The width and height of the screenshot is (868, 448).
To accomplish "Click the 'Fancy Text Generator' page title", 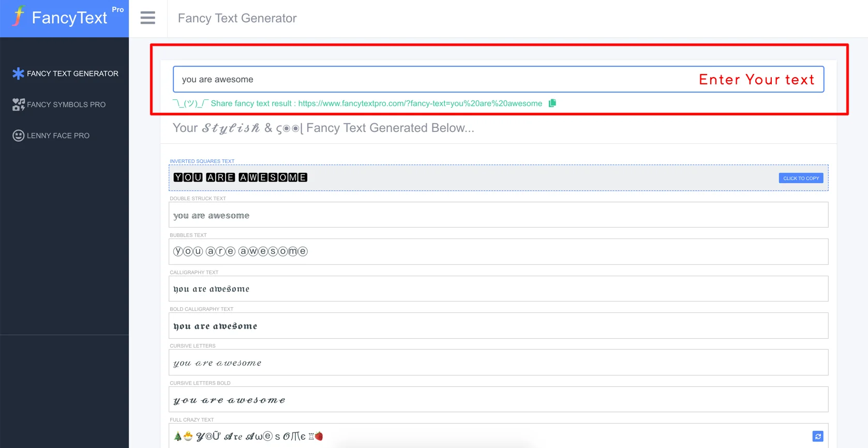I will (x=237, y=18).
